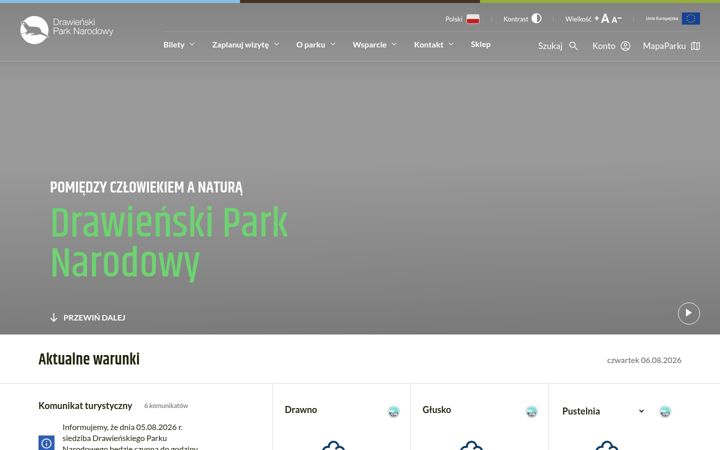Toggle the Kontrast half-circle icon
The image size is (720, 450).
click(x=536, y=18)
